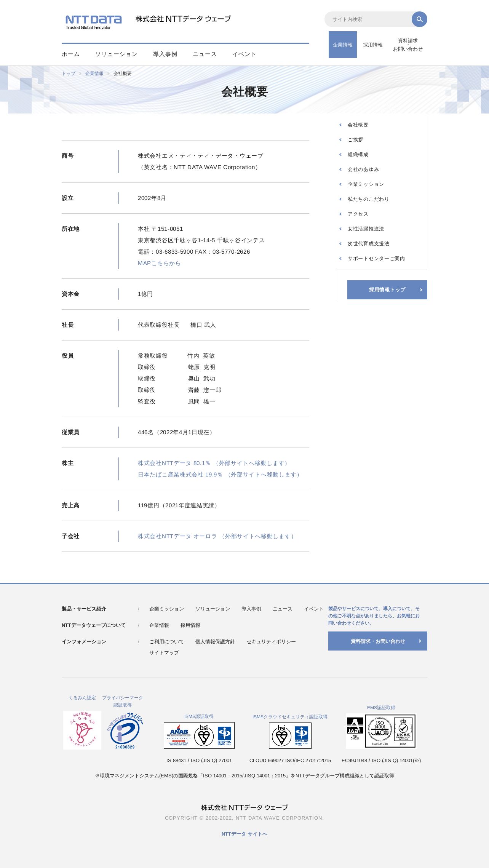Click the ISMS認証取得 text link
This screenshot has width=489, height=868.
[x=199, y=716]
